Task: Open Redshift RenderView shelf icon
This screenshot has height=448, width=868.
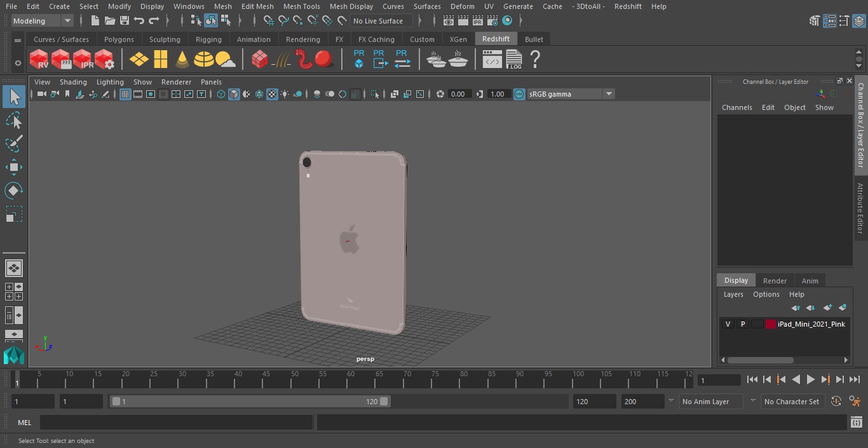Action: (x=39, y=60)
